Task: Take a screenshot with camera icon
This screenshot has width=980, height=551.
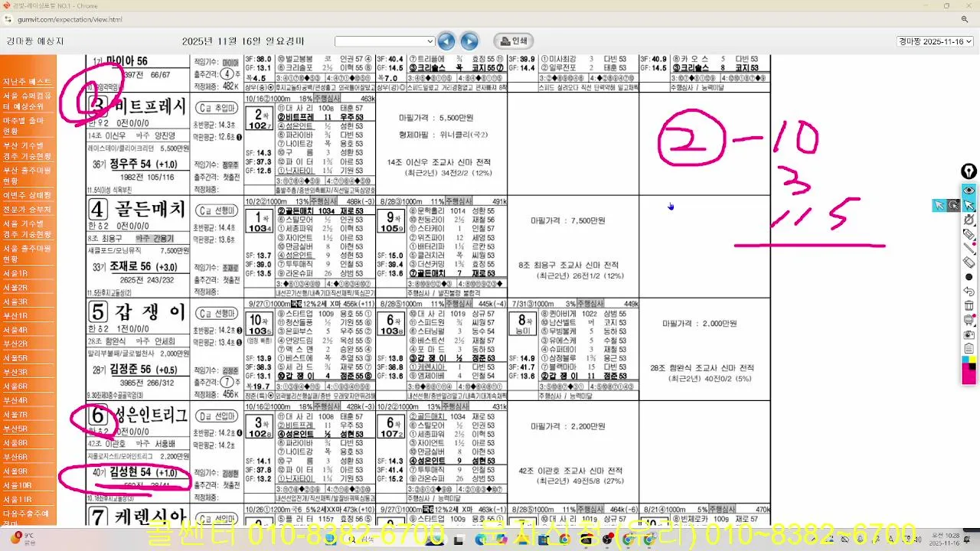Action: [x=969, y=335]
